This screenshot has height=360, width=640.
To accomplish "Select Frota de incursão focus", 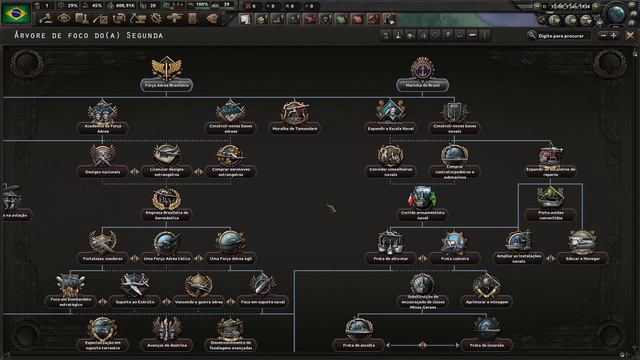I will pyautogui.click(x=487, y=334).
